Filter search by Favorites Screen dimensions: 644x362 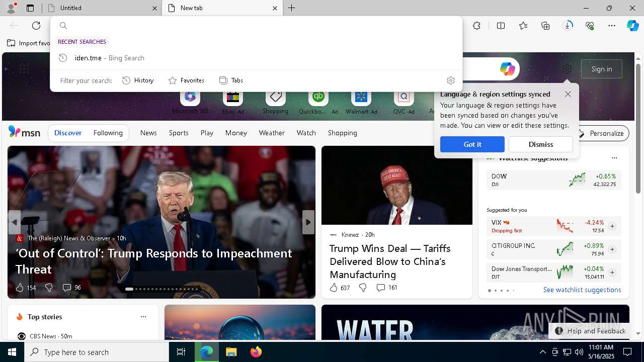pyautogui.click(x=186, y=80)
